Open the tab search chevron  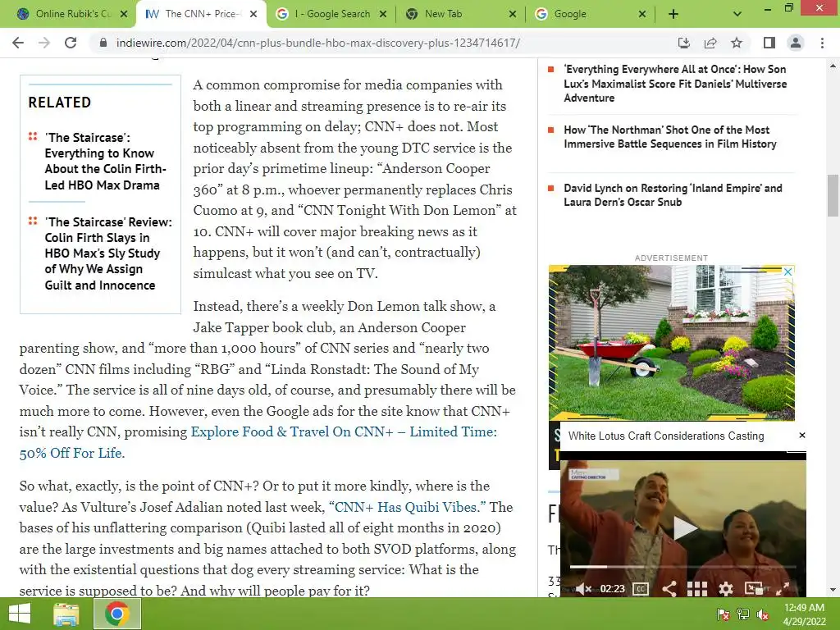click(737, 14)
